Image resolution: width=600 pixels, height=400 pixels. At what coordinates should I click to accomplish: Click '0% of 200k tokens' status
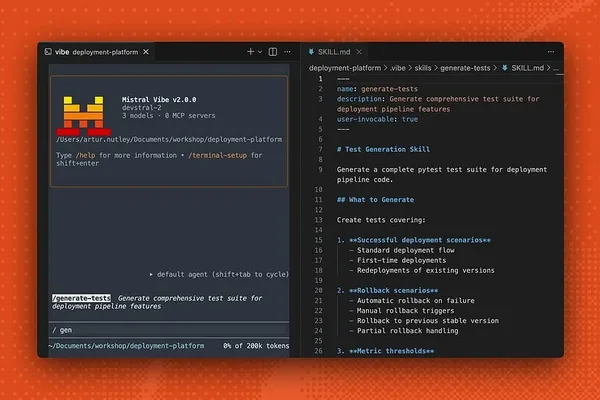click(256, 346)
